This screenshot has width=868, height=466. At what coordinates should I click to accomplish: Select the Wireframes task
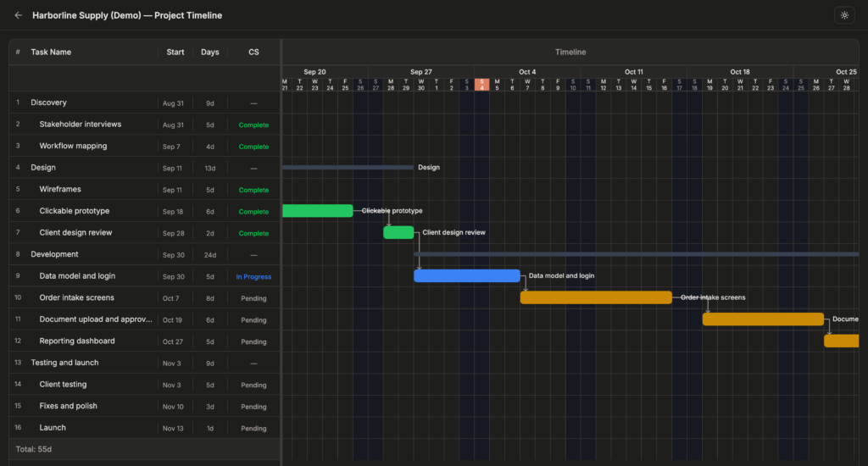point(144,189)
